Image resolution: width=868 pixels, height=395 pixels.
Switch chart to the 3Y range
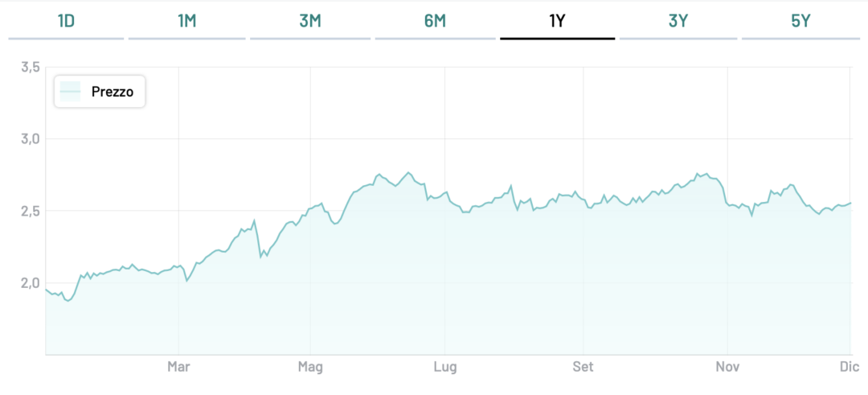click(x=678, y=21)
